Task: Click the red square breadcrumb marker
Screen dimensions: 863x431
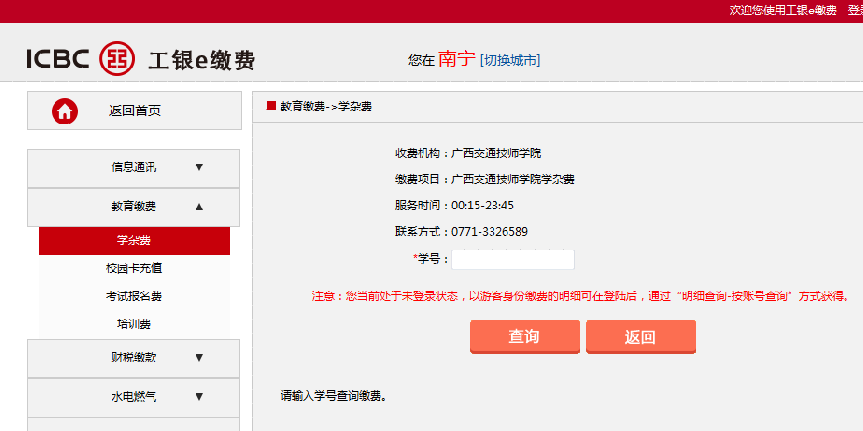Action: (271, 106)
